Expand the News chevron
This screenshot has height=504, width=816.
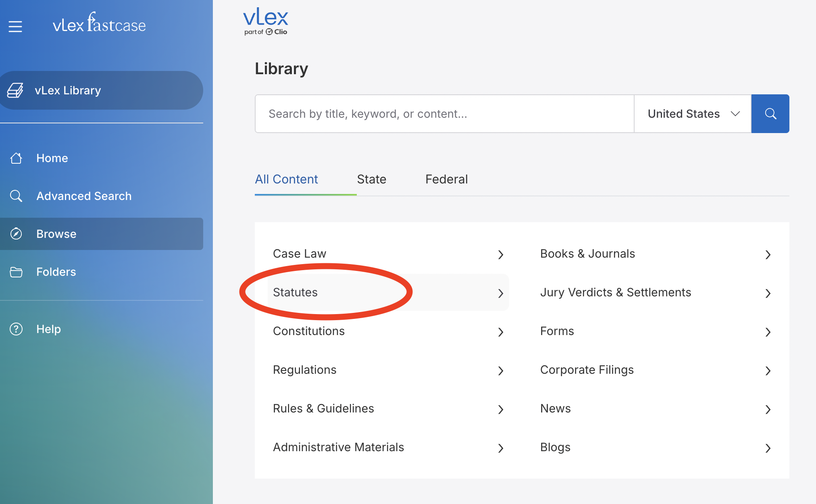[x=768, y=409]
